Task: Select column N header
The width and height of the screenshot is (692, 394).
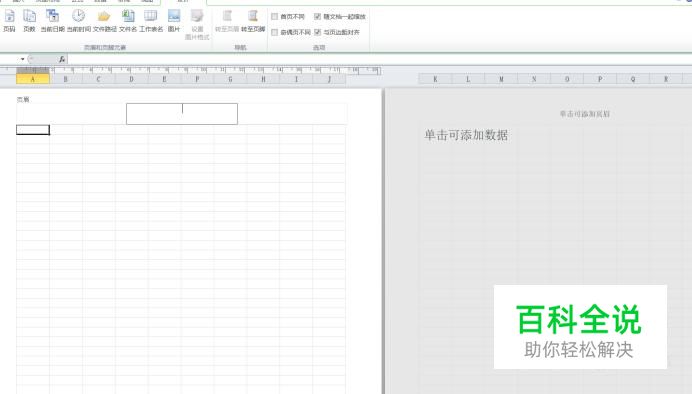Action: point(534,79)
